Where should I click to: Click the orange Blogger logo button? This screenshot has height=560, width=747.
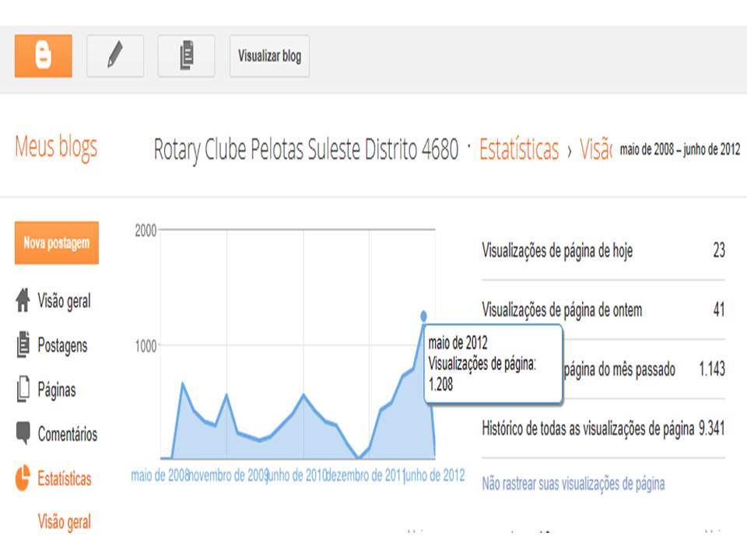(x=44, y=56)
